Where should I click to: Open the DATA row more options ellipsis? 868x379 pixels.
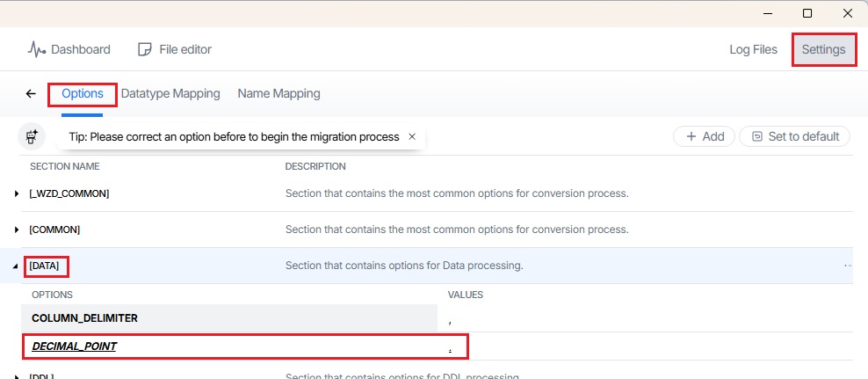[x=848, y=266]
